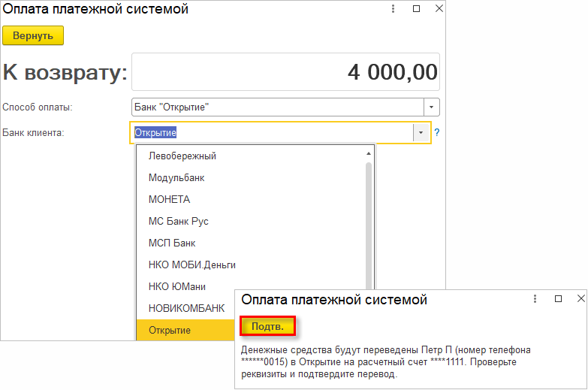Open the three-dot menu of the confirmation dialog
This screenshot has height=390, width=588.
point(535,299)
